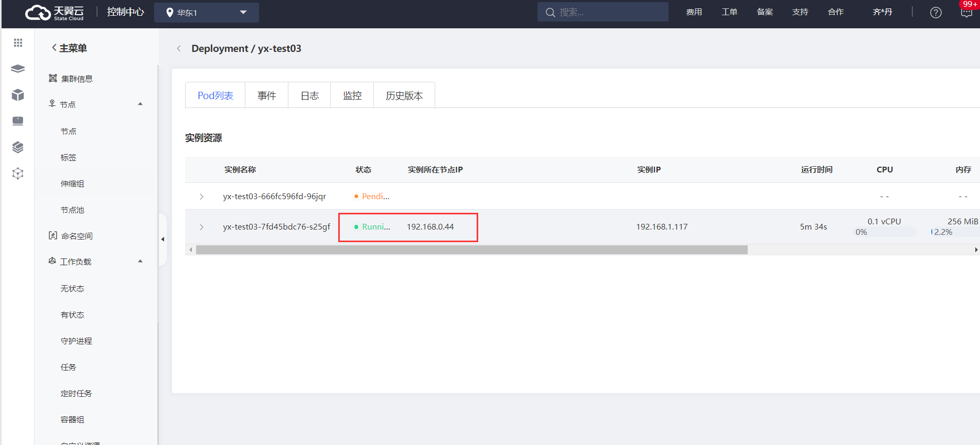This screenshot has width=980, height=445.
Task: Click the Pending status label
Action: [x=375, y=196]
